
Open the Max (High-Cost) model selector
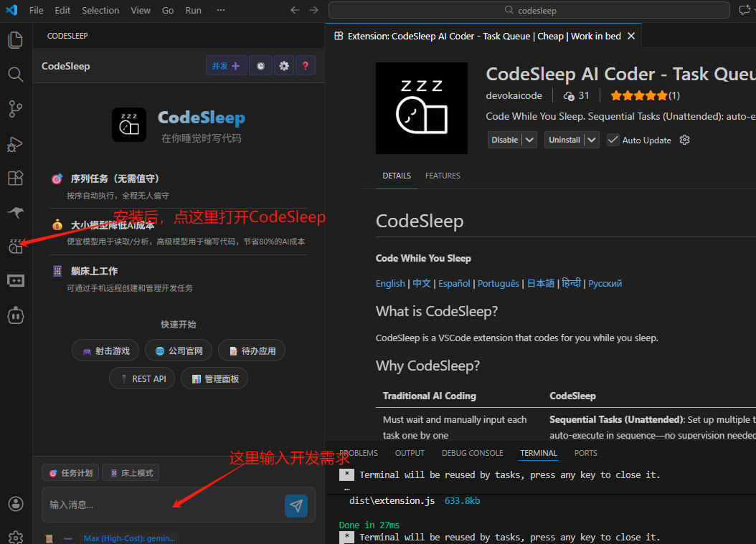[x=129, y=538]
